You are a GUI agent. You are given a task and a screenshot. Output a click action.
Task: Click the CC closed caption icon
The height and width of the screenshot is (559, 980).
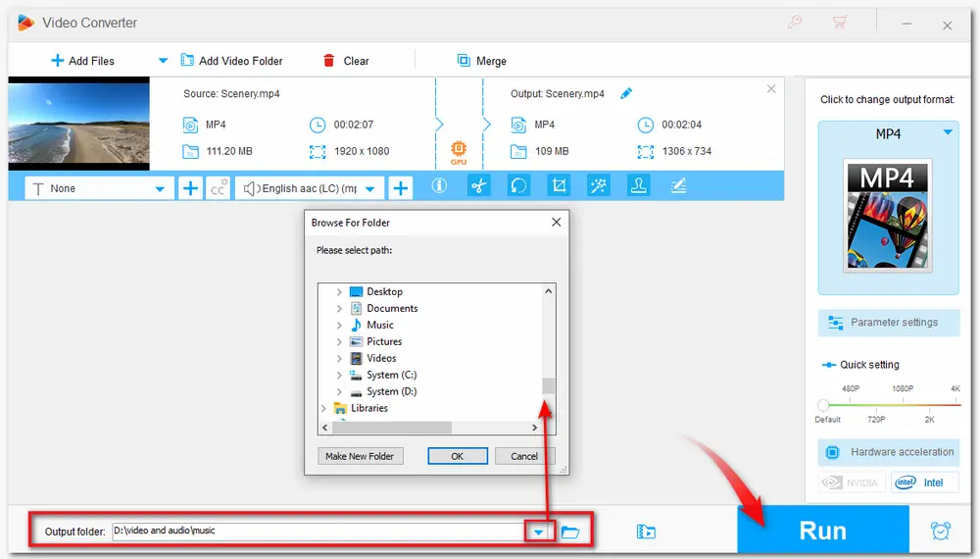218,188
